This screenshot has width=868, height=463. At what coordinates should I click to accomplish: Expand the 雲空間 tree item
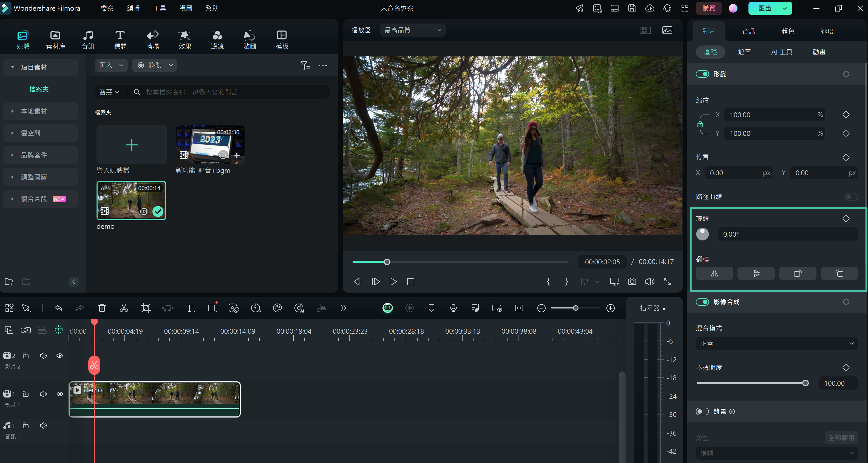[40, 133]
